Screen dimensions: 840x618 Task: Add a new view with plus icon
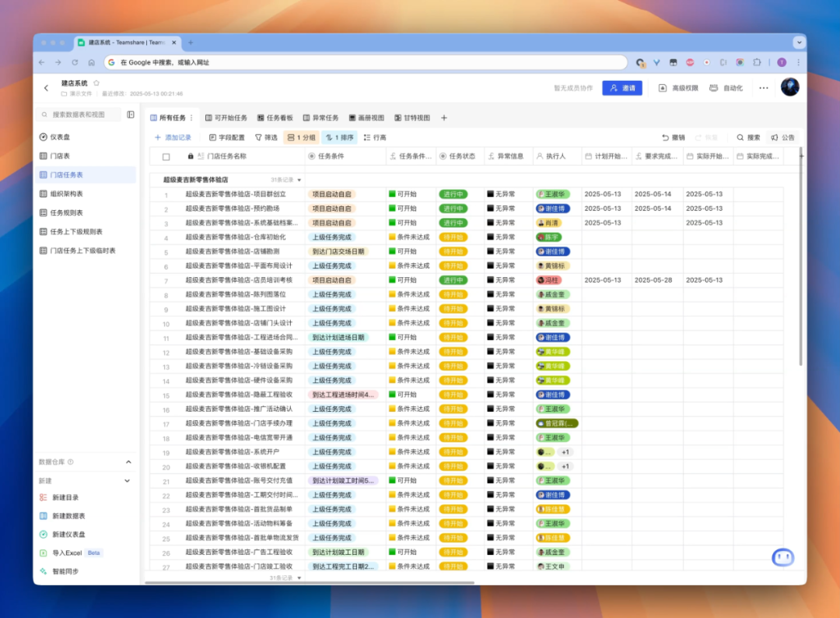point(443,118)
